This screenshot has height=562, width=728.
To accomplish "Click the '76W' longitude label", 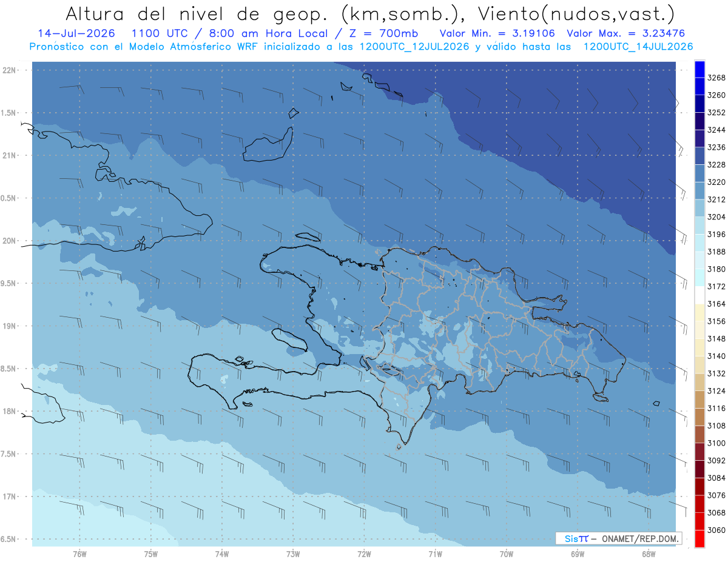I will pyautogui.click(x=79, y=554).
